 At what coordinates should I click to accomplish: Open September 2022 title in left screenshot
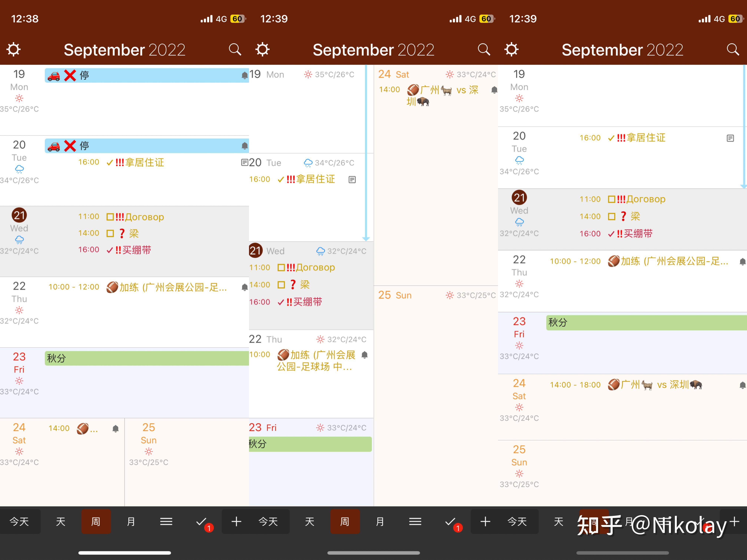coord(125,50)
